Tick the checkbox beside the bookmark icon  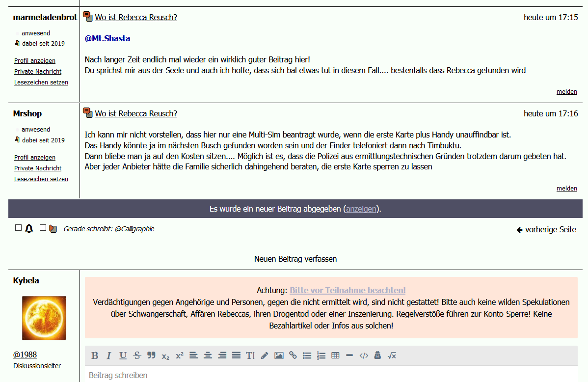[x=43, y=228]
